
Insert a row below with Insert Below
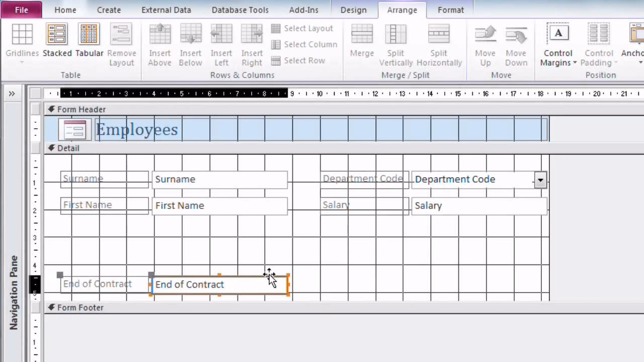click(191, 43)
